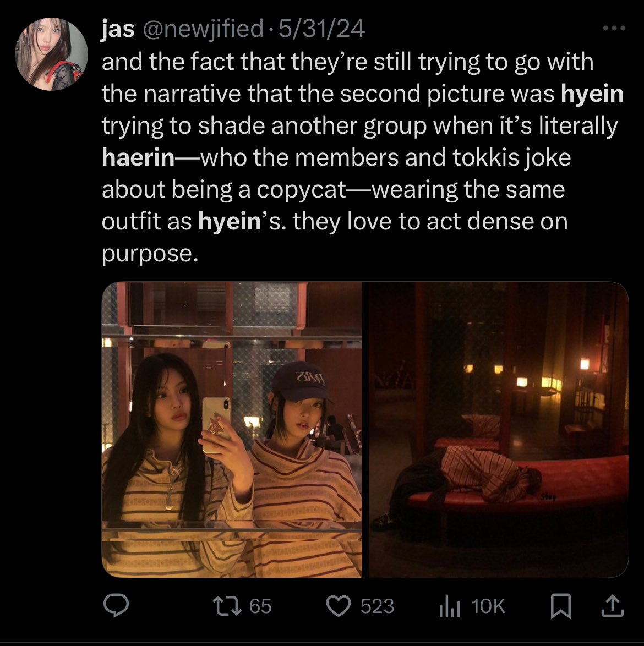Open the reply speech bubble icon

pyautogui.click(x=116, y=605)
